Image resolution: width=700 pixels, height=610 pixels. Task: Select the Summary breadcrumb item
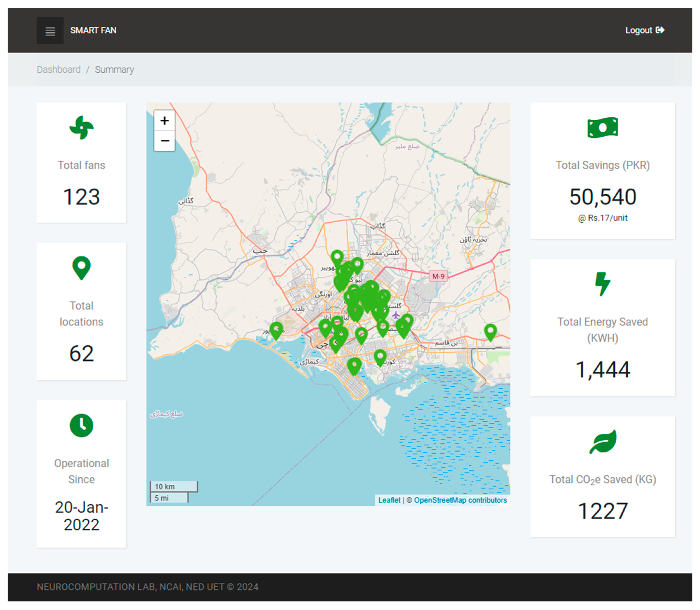pos(114,70)
